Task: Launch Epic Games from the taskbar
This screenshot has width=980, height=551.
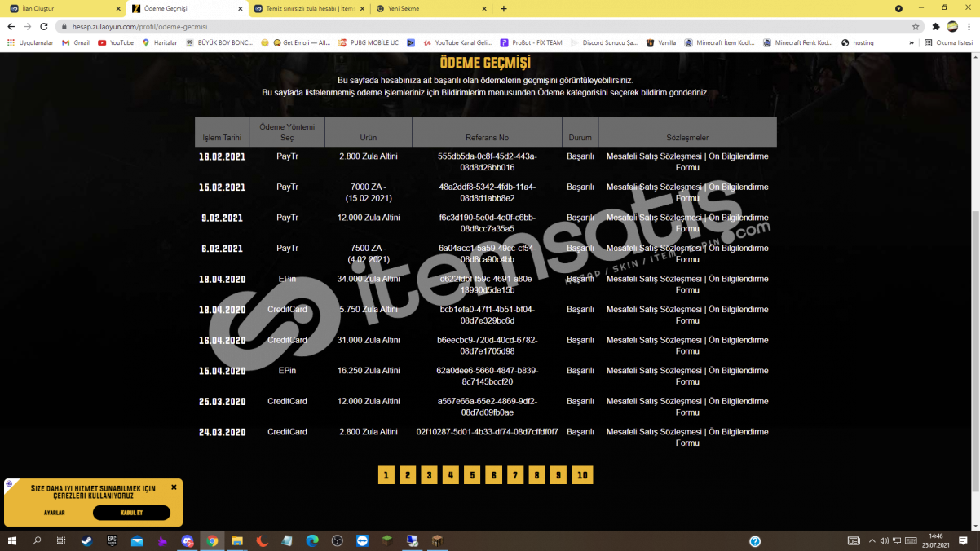Action: click(112, 541)
